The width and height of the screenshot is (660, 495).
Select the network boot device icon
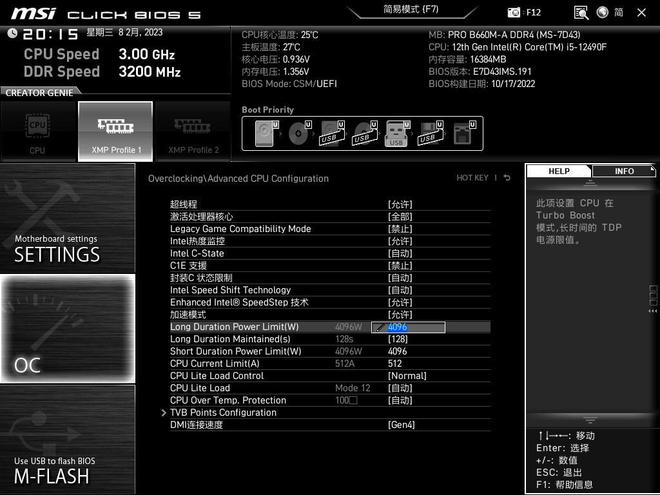(464, 133)
